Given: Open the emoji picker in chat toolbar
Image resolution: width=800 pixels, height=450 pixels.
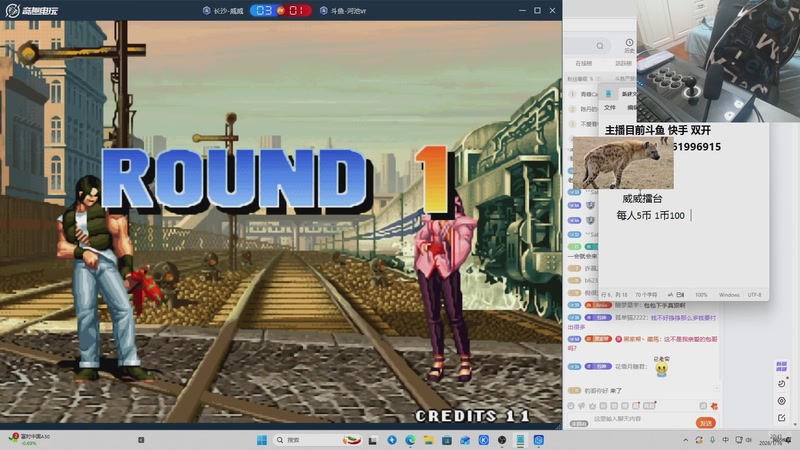Looking at the screenshot, I should [x=571, y=406].
